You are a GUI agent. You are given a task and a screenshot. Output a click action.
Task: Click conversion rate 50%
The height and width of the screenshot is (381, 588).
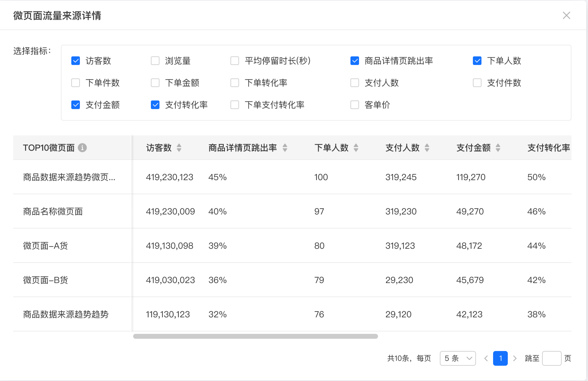[537, 177]
